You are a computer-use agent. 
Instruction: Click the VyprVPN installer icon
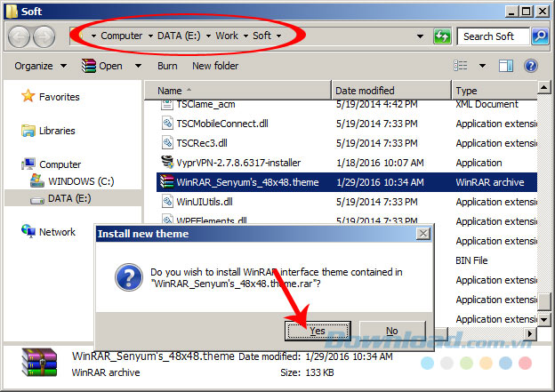pos(167,162)
